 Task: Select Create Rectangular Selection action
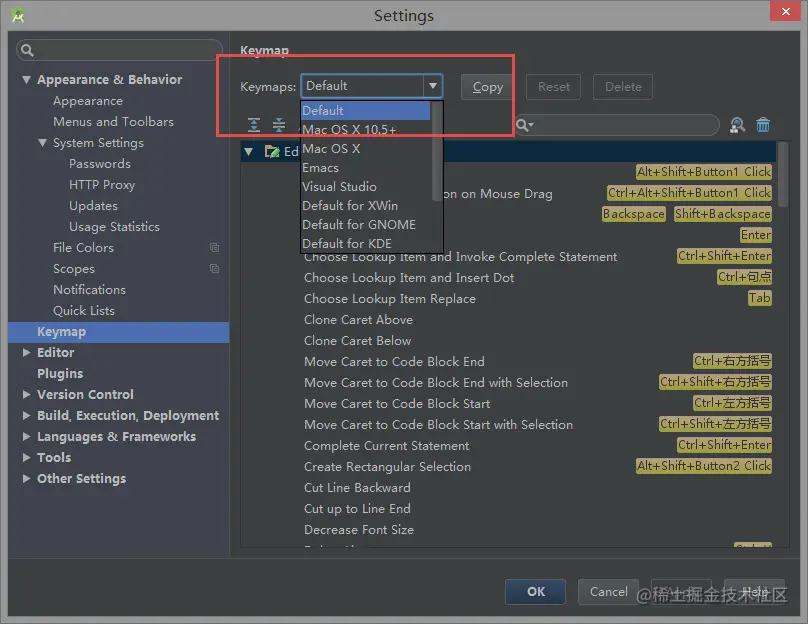coord(387,467)
